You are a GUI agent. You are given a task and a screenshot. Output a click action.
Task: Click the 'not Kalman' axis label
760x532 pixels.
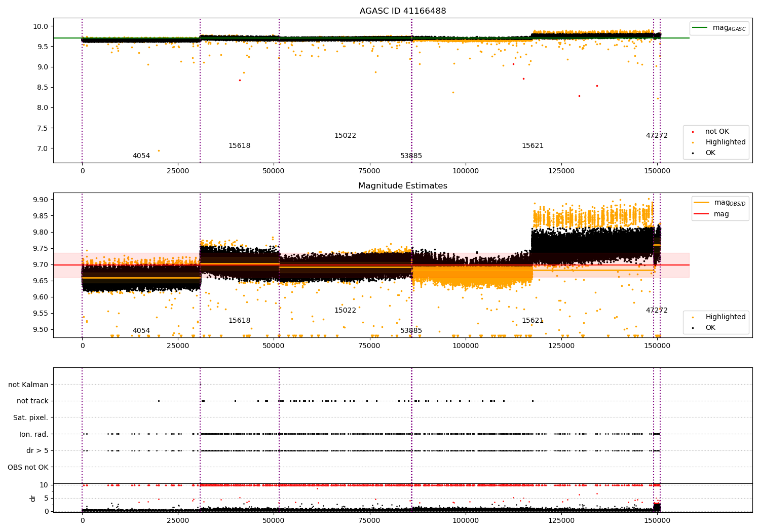click(x=28, y=385)
